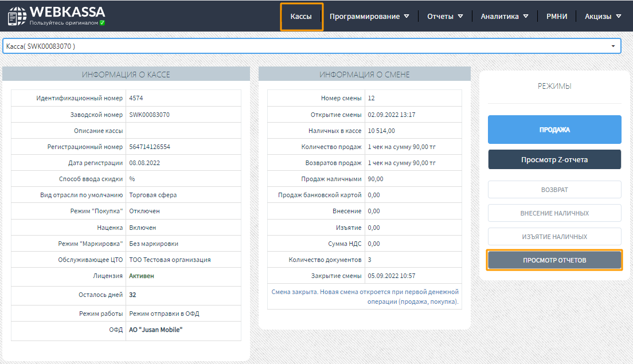
Task: Click shift opening time 02.09.2022 13:17
Action: [x=392, y=115]
